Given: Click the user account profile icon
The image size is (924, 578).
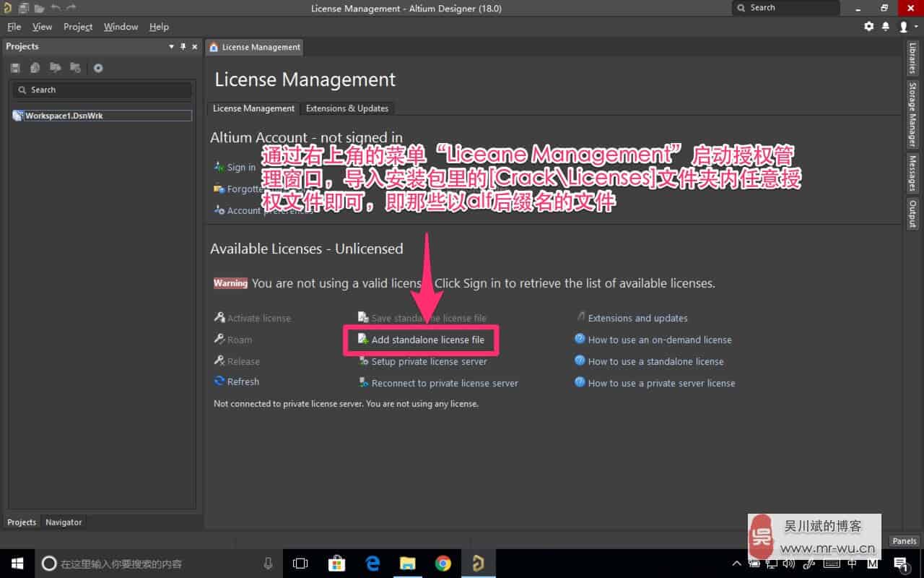Looking at the screenshot, I should click(x=903, y=27).
